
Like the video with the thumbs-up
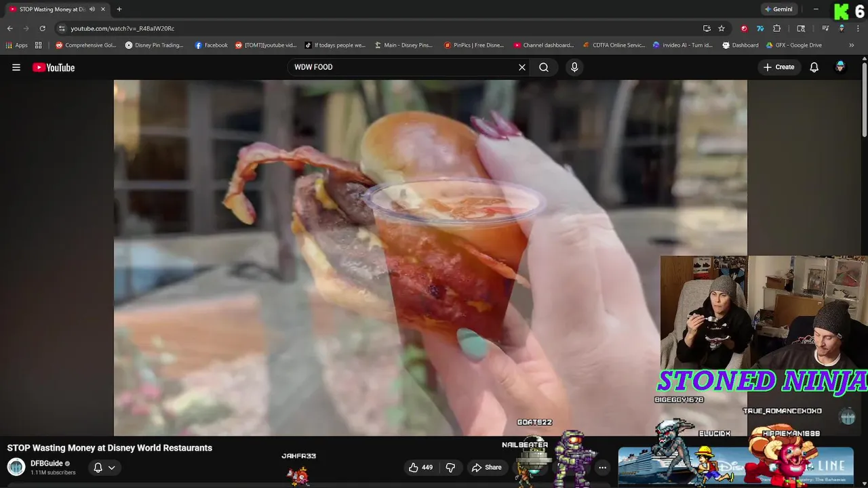[420, 467]
